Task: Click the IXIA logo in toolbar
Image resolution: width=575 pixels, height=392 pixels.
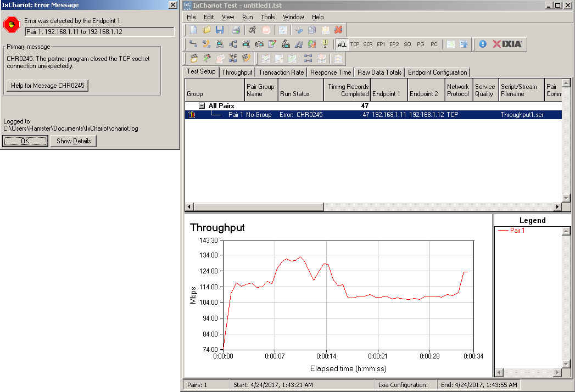Action: coord(507,44)
